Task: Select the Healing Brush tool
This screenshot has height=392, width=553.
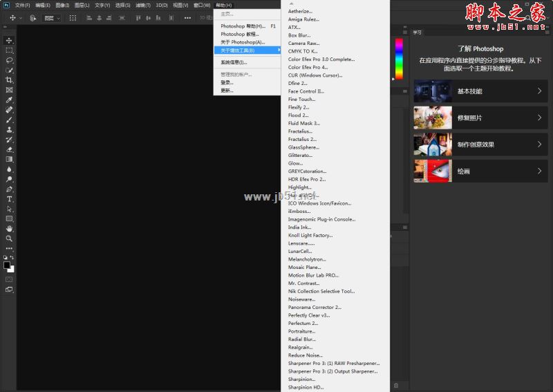Action: 9,110
